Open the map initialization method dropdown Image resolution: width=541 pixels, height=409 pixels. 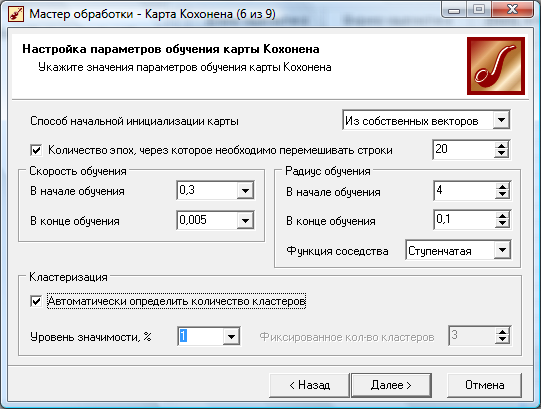click(501, 120)
